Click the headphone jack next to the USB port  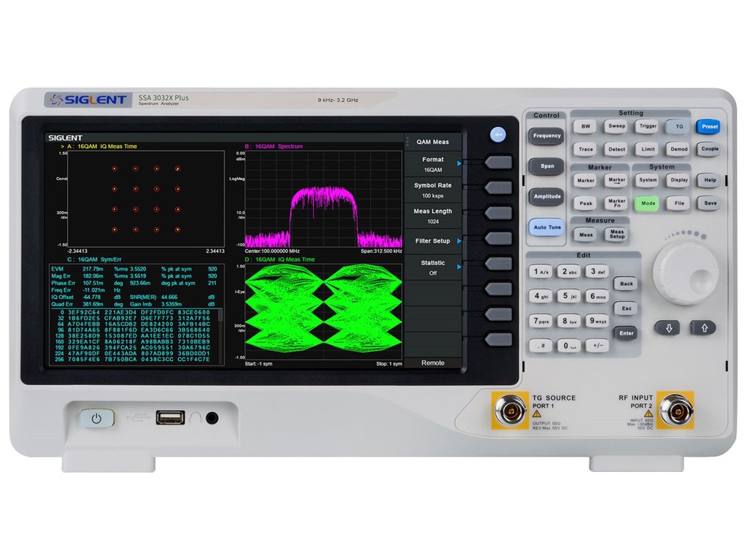(212, 418)
